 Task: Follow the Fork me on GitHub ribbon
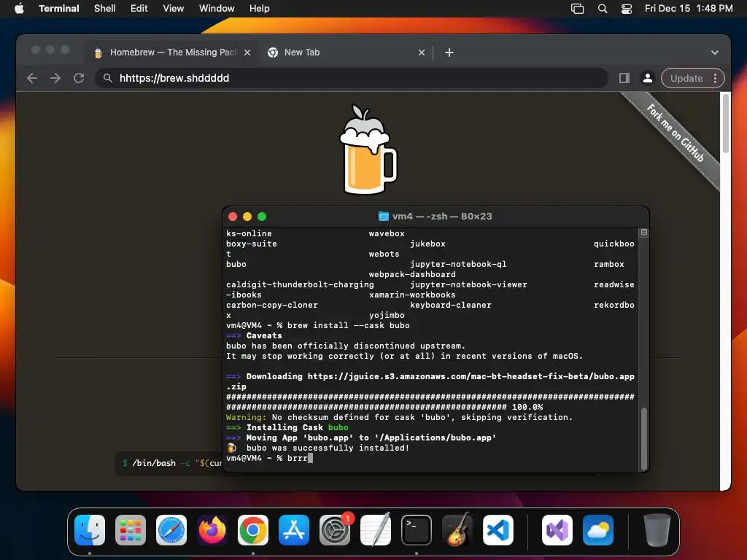[x=675, y=133]
